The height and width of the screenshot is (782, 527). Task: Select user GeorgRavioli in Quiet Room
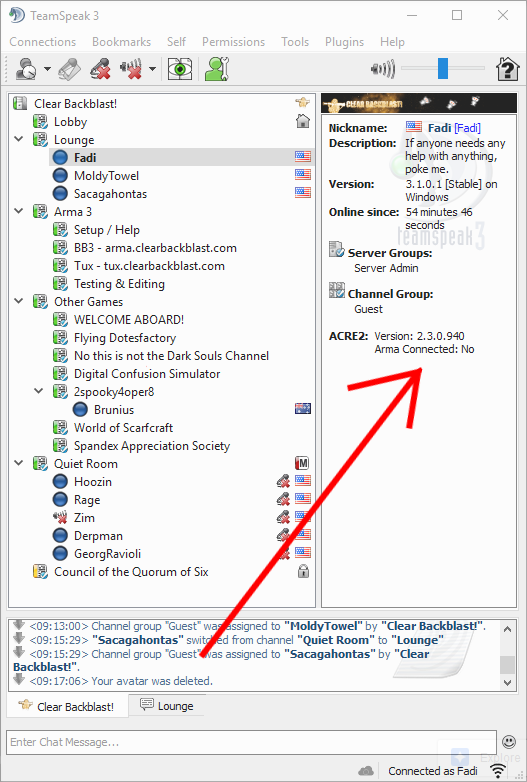(107, 553)
